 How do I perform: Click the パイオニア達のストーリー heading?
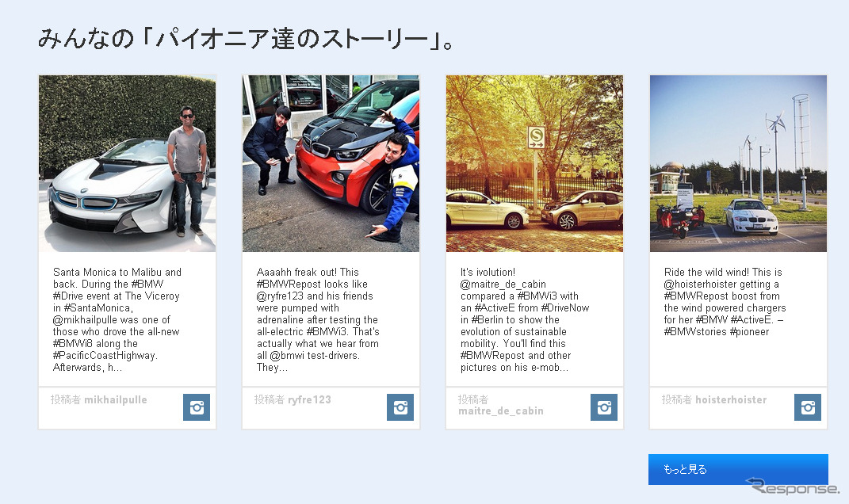click(246, 40)
